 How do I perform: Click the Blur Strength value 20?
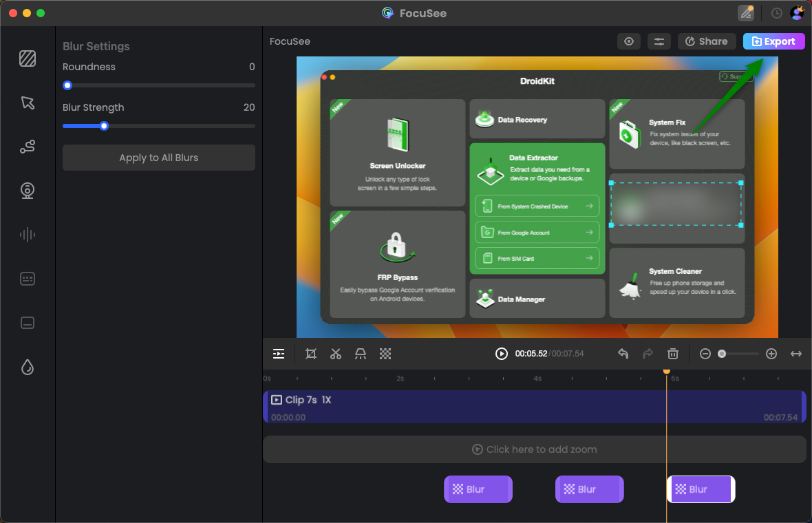[x=249, y=107]
